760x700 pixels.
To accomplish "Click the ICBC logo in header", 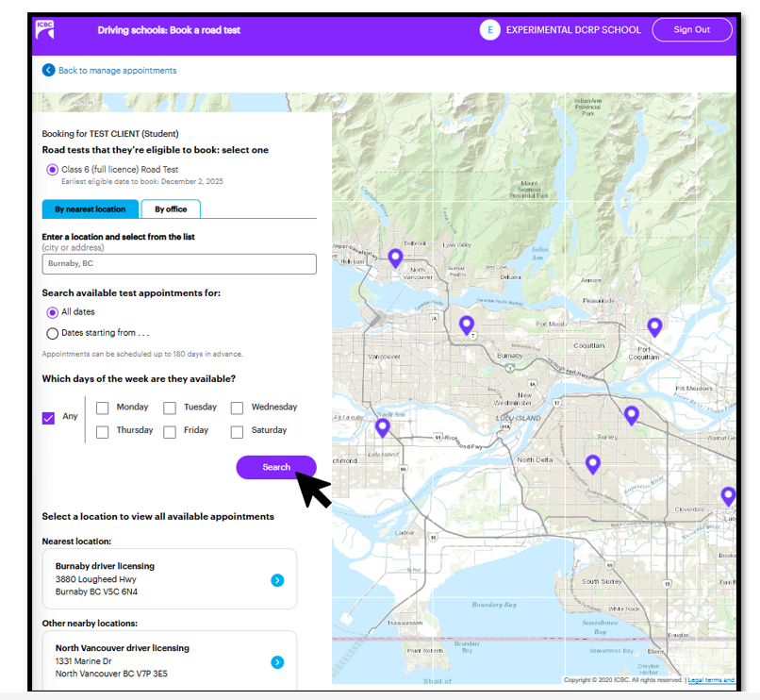I will click(x=44, y=29).
